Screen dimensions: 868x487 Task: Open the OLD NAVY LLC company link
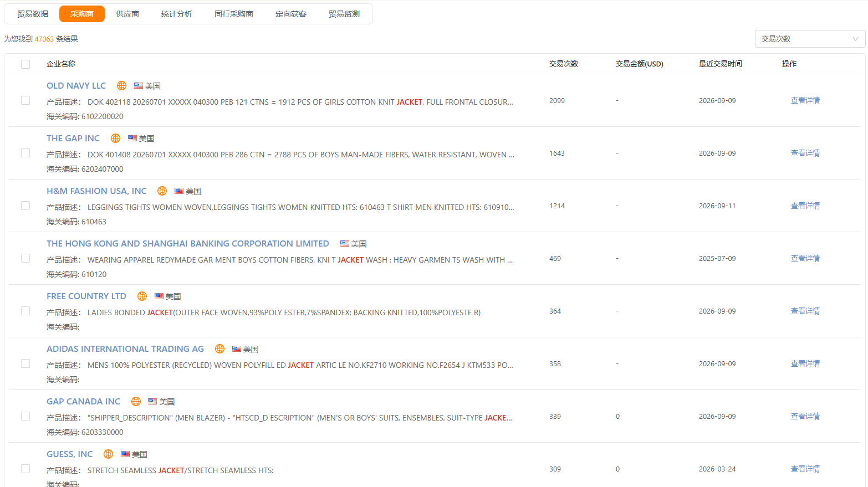pyautogui.click(x=76, y=85)
